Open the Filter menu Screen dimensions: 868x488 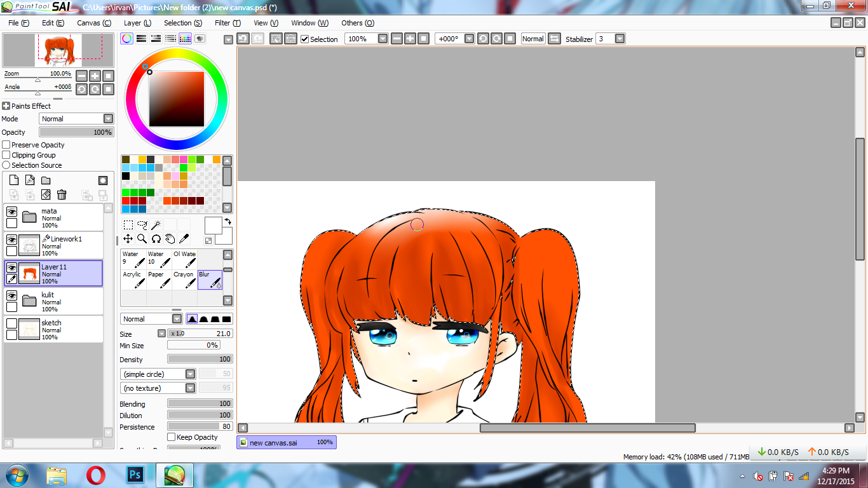pos(227,23)
